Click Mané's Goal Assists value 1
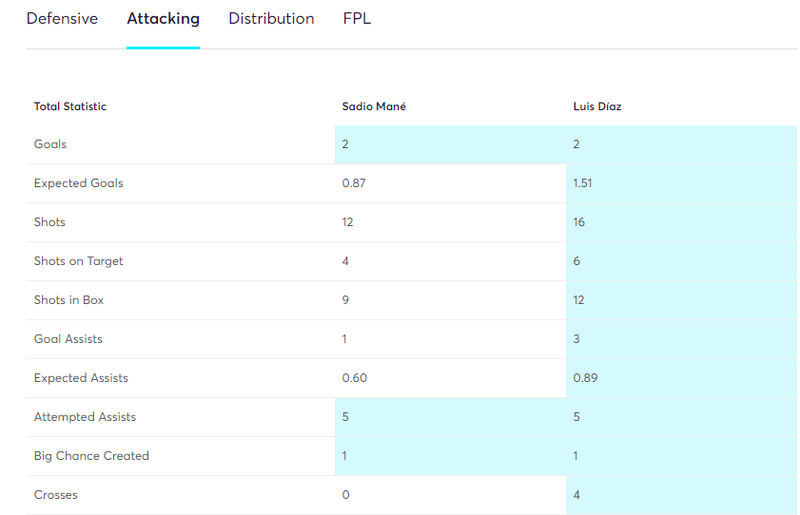Image resolution: width=800 pixels, height=515 pixels. [x=344, y=339]
